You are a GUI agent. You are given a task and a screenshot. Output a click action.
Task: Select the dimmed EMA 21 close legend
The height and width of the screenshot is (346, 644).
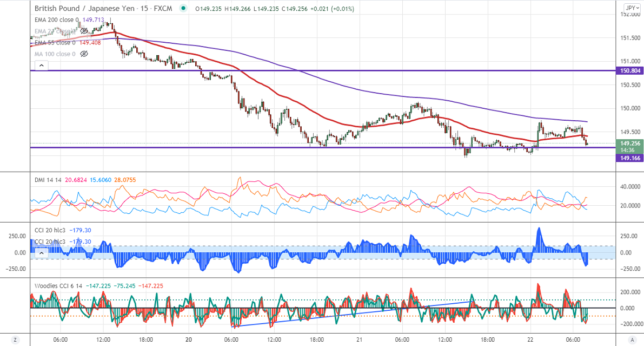point(55,31)
